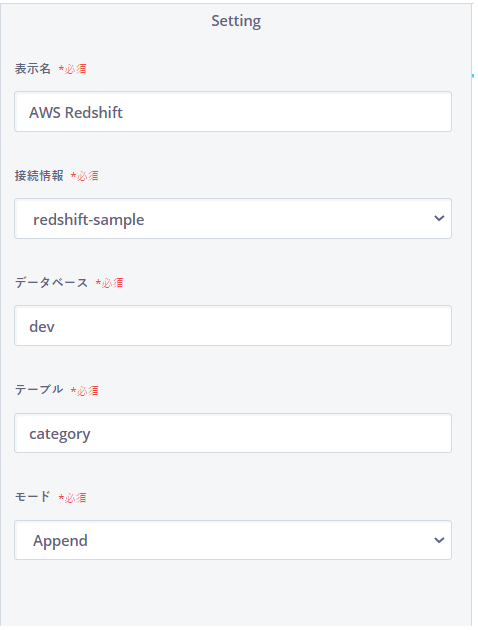Click the 必須 mark beside テーブル

click(84, 390)
